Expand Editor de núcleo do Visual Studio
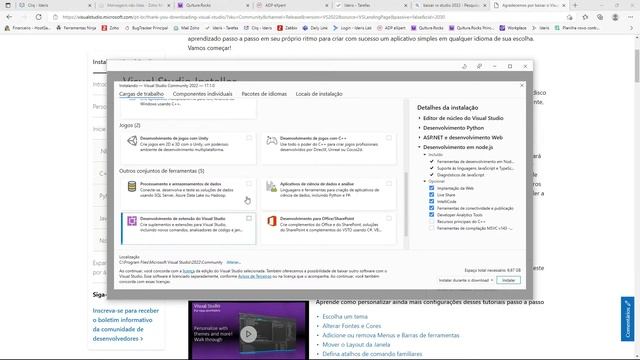Screen dimensions: 640x360 click(419, 118)
